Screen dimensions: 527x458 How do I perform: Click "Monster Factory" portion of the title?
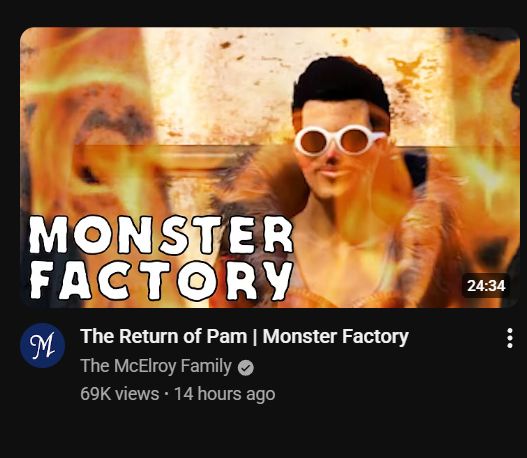pyautogui.click(x=335, y=336)
